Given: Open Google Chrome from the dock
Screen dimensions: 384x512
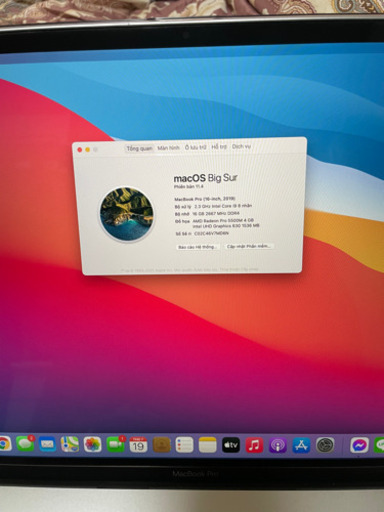Looking at the screenshot, I should pyautogui.click(x=5, y=444).
